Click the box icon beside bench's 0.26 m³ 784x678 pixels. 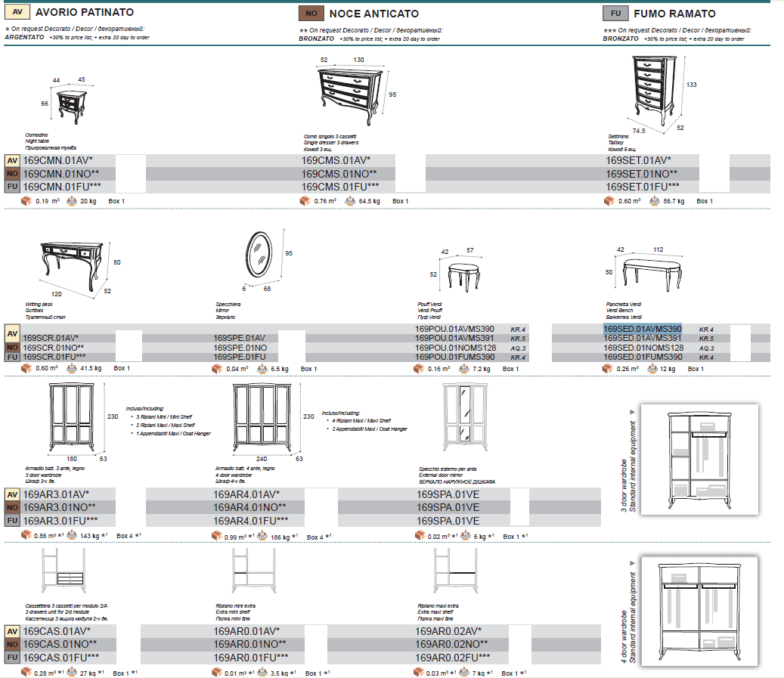[608, 368]
